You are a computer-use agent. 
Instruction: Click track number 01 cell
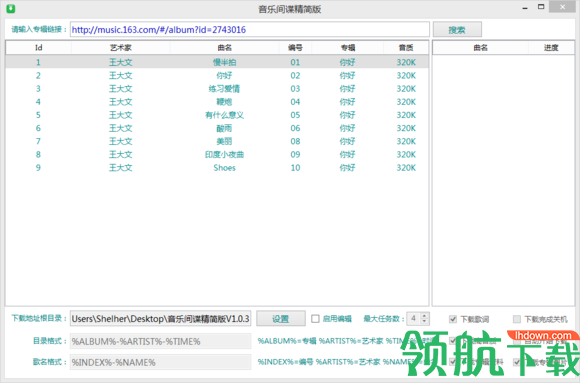295,62
